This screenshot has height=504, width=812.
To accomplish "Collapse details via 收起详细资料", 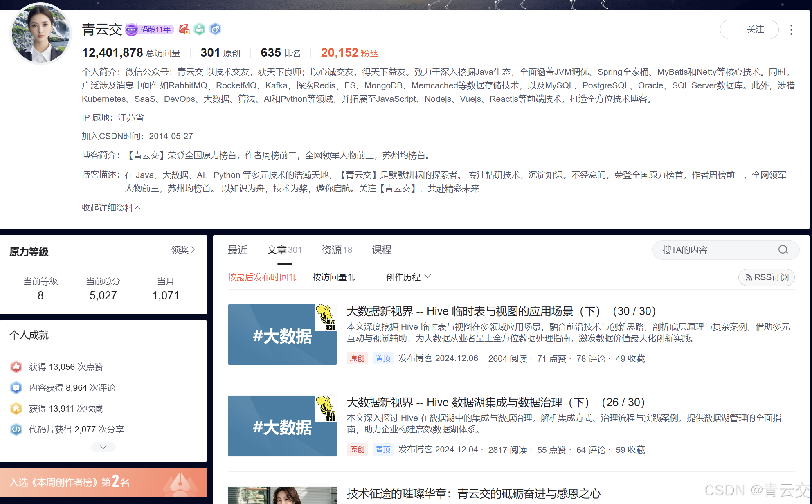I will tap(111, 208).
